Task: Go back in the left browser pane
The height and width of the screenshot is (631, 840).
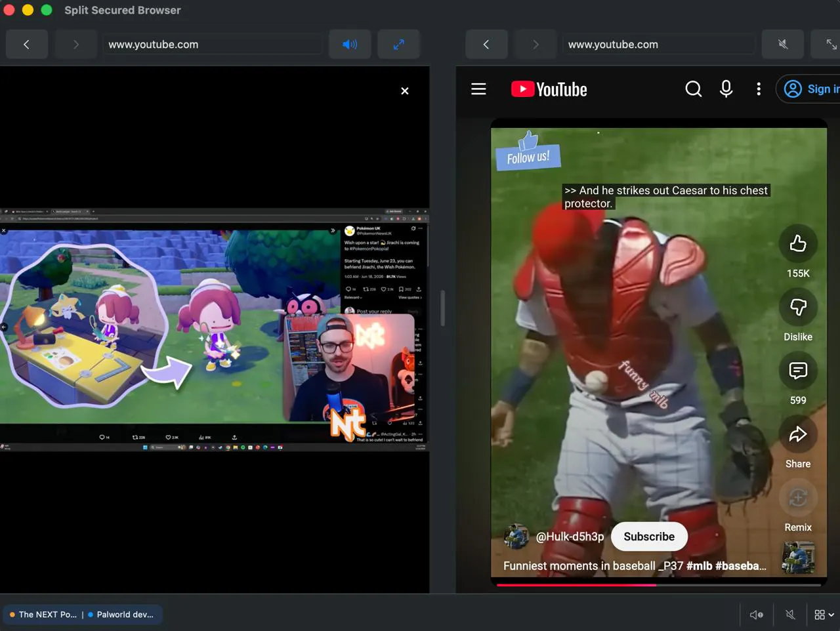Action: [26, 45]
